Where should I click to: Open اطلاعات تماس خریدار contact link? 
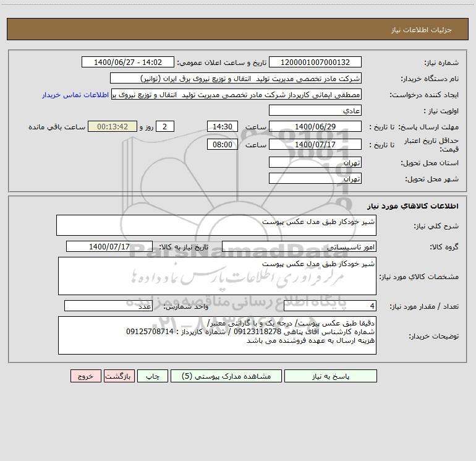(75, 95)
